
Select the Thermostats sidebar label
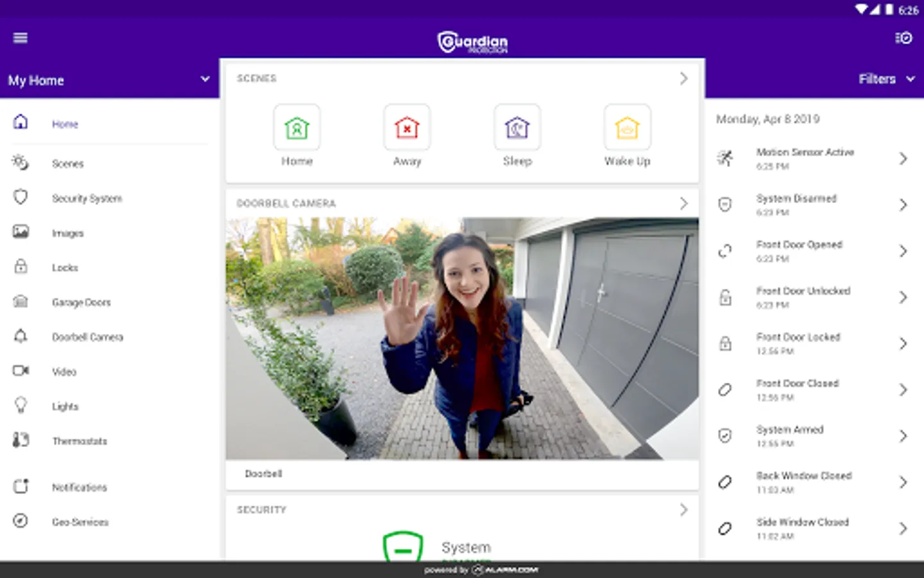click(x=80, y=441)
